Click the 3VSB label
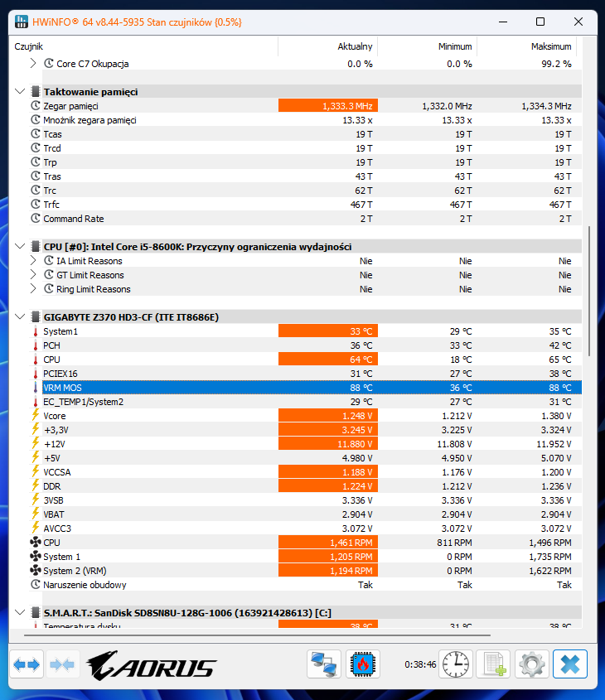Image resolution: width=605 pixels, height=700 pixels. point(53,500)
